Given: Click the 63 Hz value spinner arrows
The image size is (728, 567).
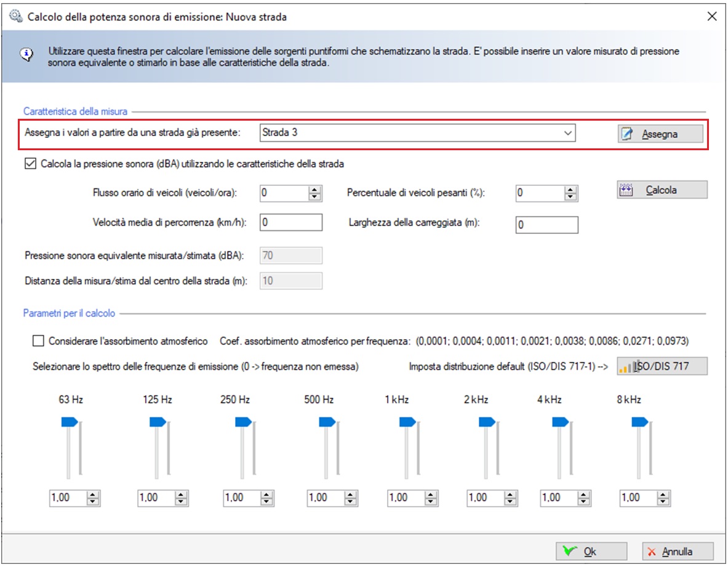Looking at the screenshot, I should point(93,498).
